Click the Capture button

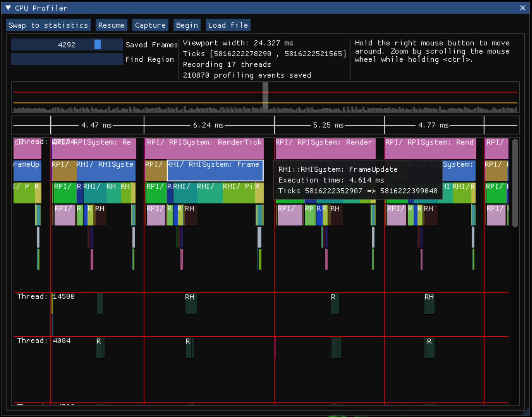pyautogui.click(x=150, y=25)
